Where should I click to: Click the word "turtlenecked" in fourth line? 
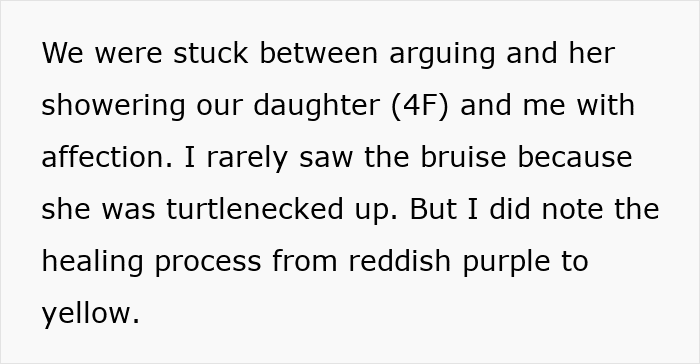[x=255, y=209]
